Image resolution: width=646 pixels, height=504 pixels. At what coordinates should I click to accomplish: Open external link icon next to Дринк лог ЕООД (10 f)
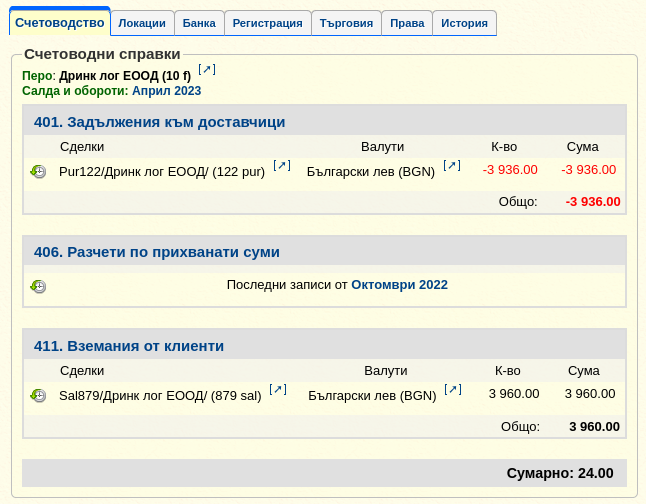tap(207, 70)
